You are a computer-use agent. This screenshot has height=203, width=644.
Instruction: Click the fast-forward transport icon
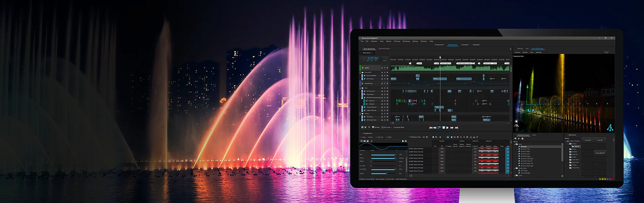tap(452, 128)
